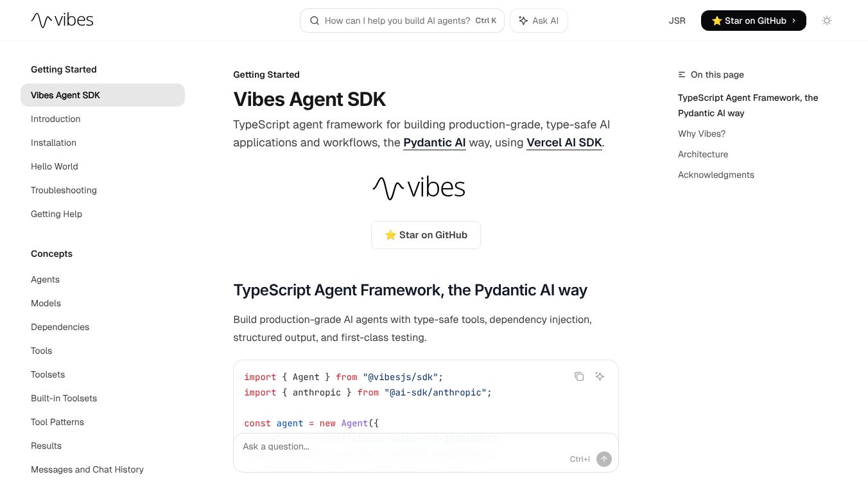The width and height of the screenshot is (868, 488).
Task: Select Troubleshooting under Getting Started
Action: pyautogui.click(x=64, y=190)
